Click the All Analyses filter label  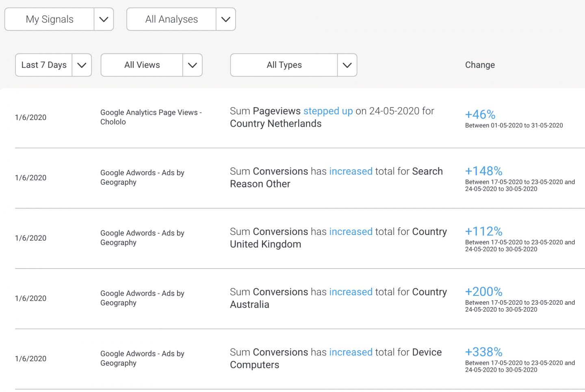point(171,19)
